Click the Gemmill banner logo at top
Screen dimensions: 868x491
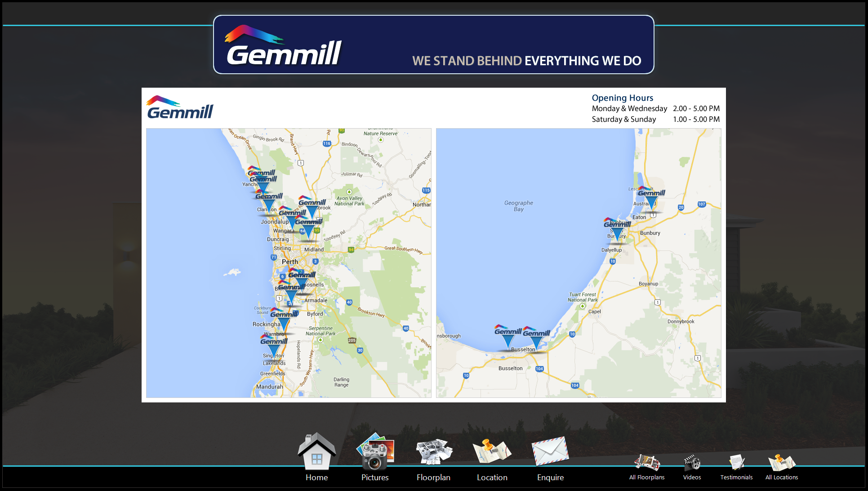(284, 45)
